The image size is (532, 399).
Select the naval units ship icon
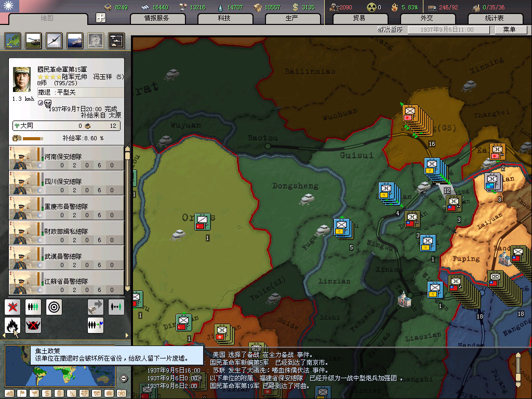[x=75, y=41]
